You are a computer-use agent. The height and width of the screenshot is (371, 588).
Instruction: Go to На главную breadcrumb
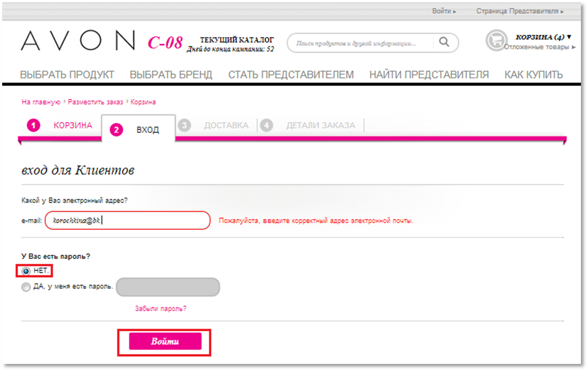click(41, 102)
